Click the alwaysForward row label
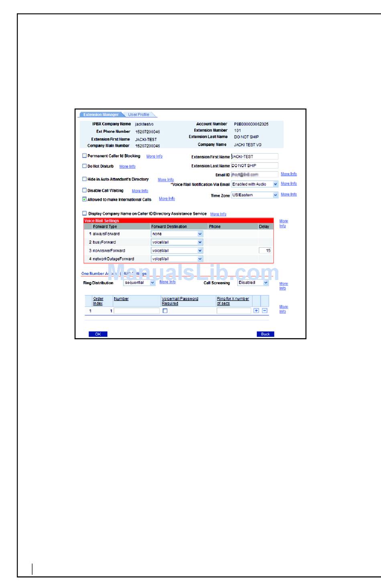This screenshot has height=588, width=381. point(106,234)
